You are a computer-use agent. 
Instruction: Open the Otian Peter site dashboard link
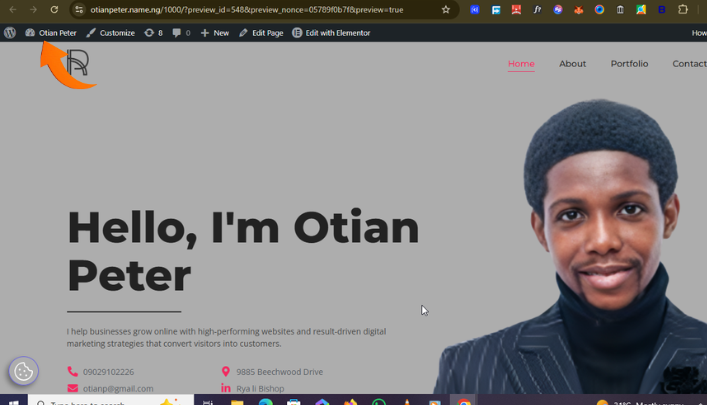pyautogui.click(x=51, y=33)
